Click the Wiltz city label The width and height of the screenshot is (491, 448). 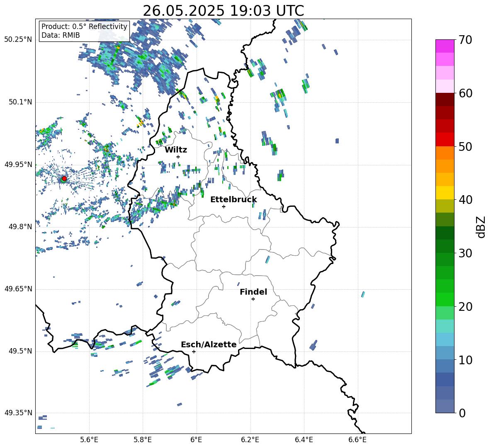click(176, 150)
